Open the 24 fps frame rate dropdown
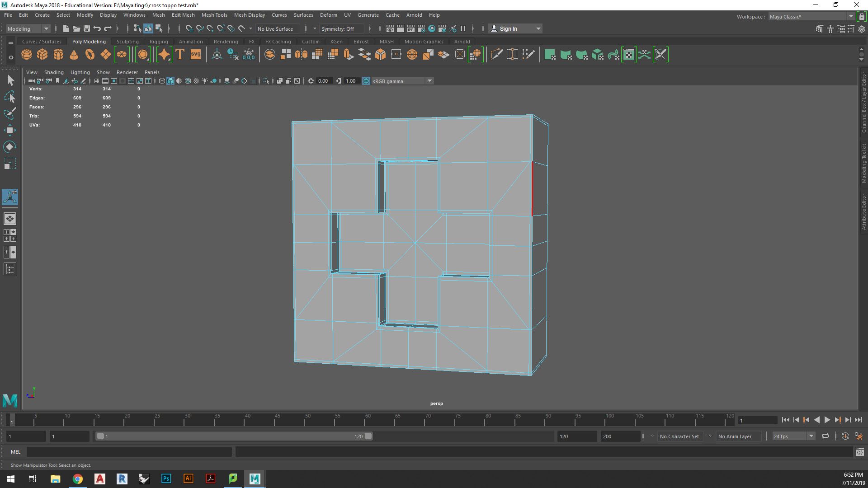Viewport: 868px width, 488px height. pos(793,436)
